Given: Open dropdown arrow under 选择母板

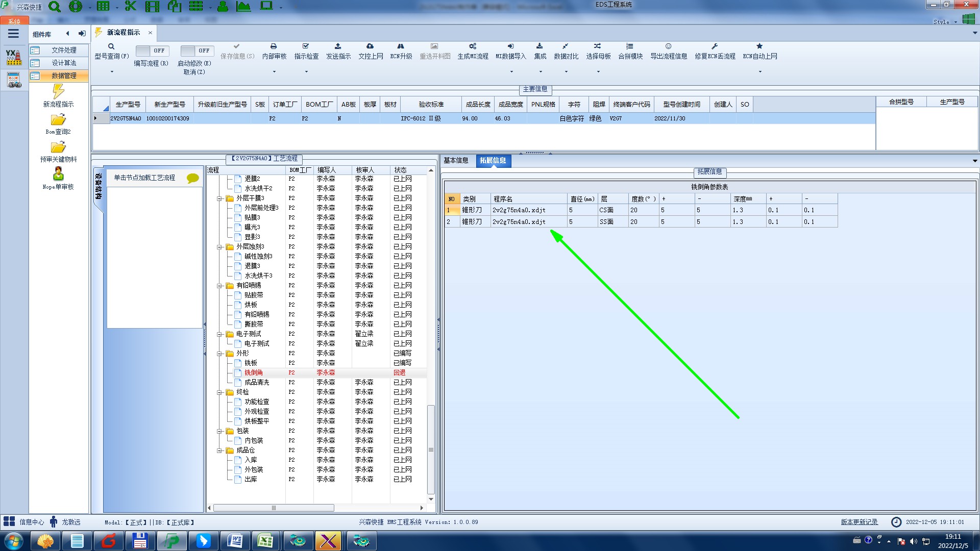Looking at the screenshot, I should pos(598,71).
